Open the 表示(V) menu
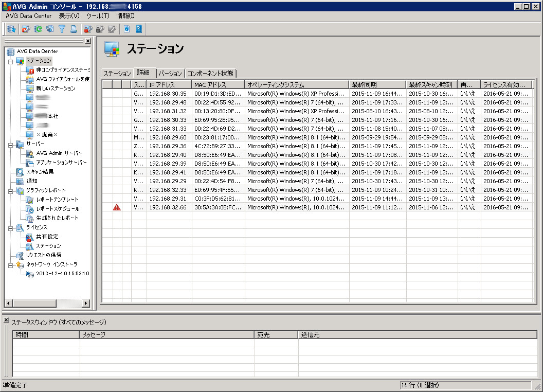 point(69,16)
